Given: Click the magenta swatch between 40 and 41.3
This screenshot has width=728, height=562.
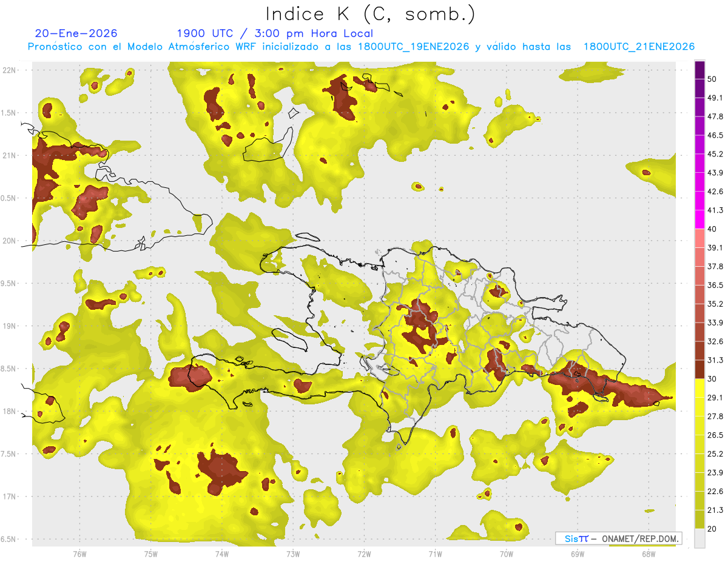Looking at the screenshot, I should coord(699,219).
